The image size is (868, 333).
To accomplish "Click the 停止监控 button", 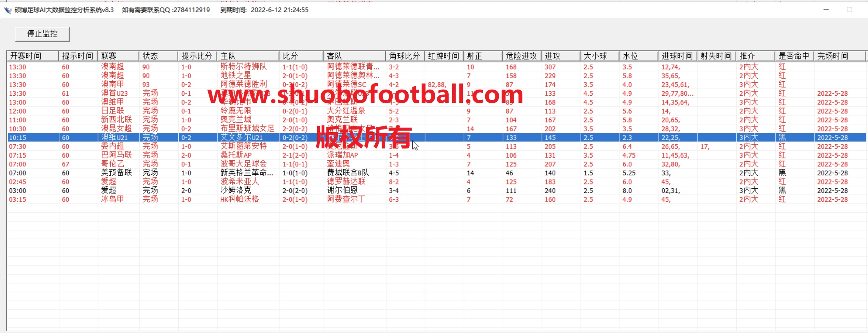I will tap(42, 34).
